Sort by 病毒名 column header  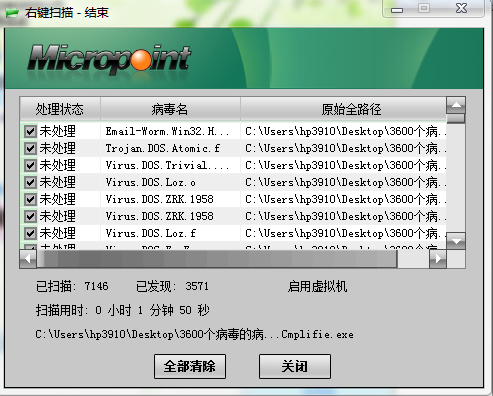tap(170, 109)
